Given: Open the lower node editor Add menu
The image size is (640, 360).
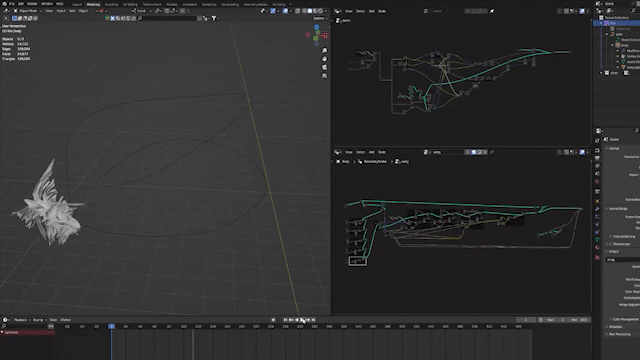Looking at the screenshot, I should (x=371, y=152).
